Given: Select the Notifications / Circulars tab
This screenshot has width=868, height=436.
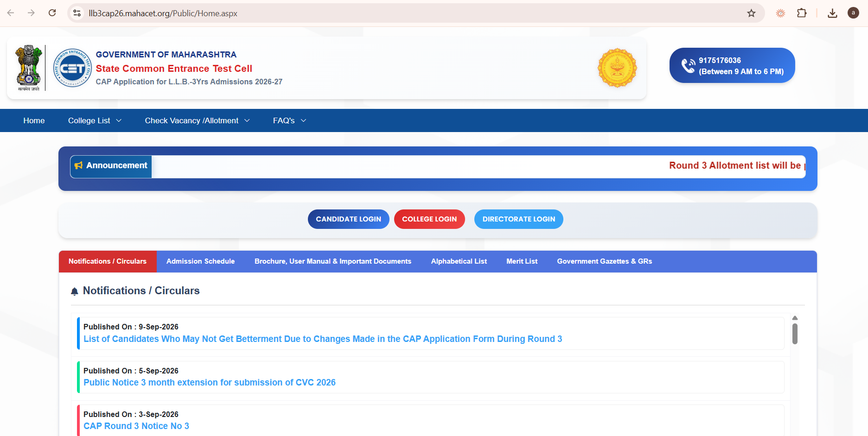Looking at the screenshot, I should (x=108, y=261).
